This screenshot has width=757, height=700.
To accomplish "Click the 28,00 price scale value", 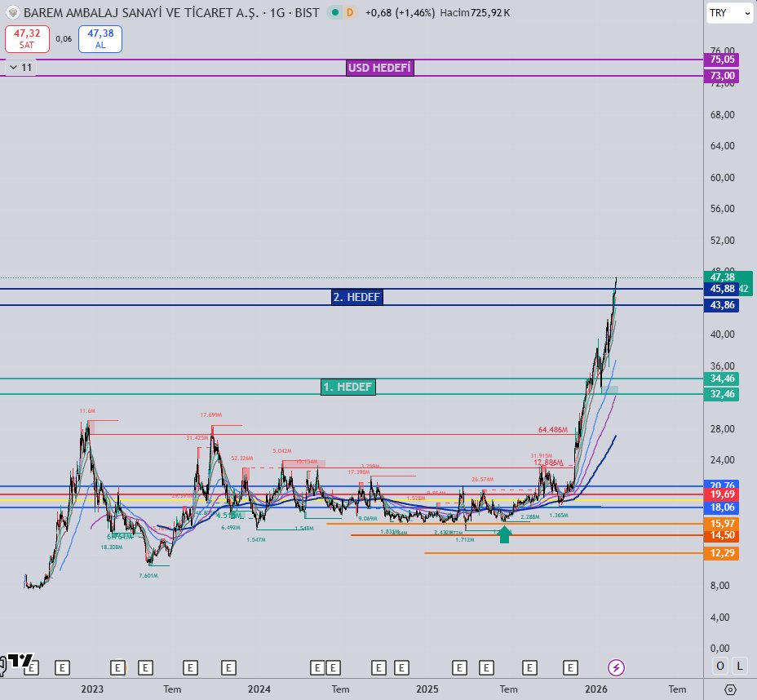I will [x=722, y=429].
